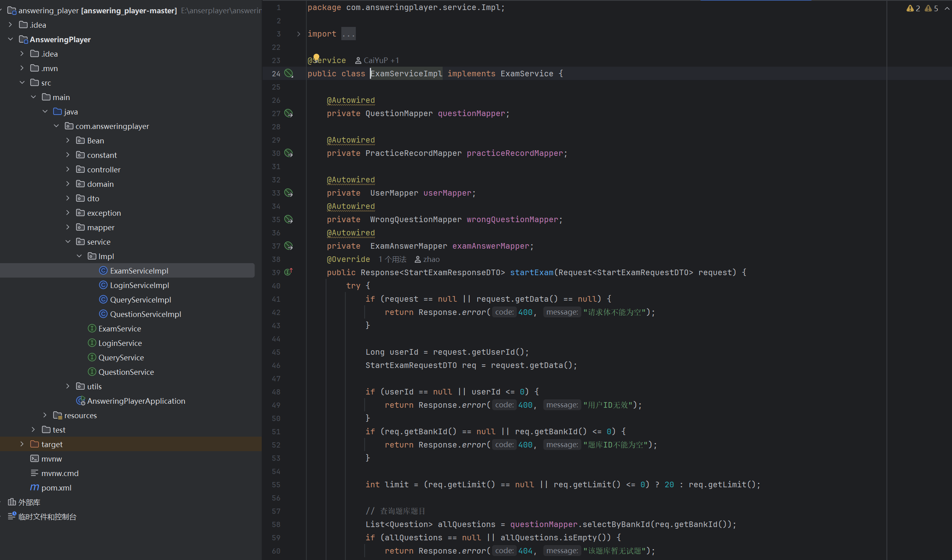
Task: Click the Spring bean gutter icon beside ExamServiceImpl class
Action: tap(289, 74)
